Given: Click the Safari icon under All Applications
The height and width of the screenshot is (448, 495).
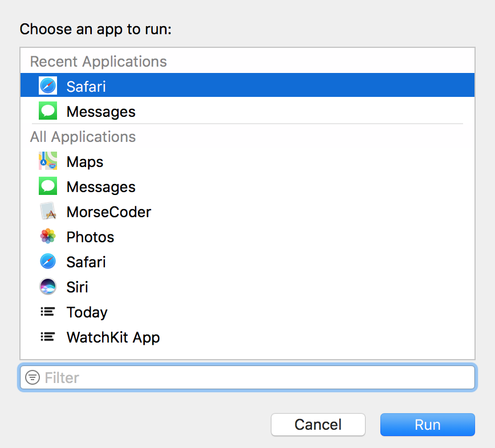Looking at the screenshot, I should coord(48,262).
